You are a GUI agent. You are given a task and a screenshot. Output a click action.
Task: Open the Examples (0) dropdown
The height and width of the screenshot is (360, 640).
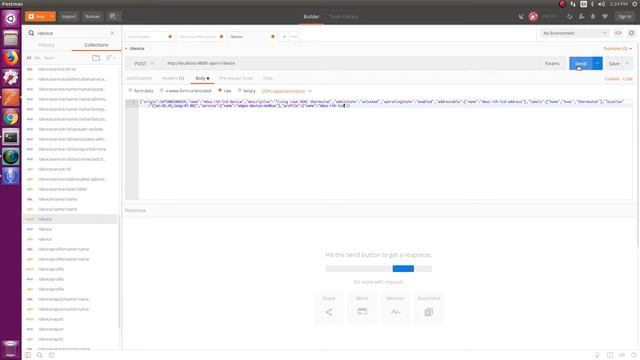tap(618, 49)
